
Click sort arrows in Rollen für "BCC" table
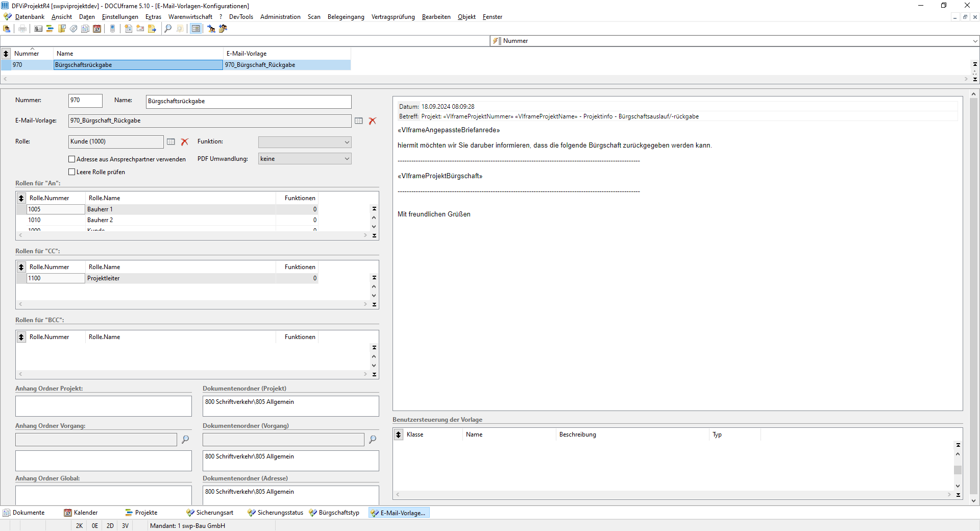pos(21,337)
